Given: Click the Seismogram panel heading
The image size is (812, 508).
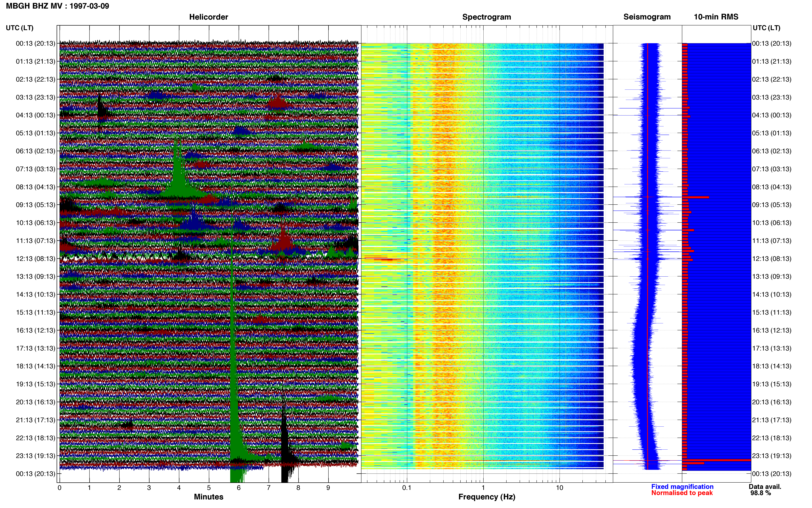Looking at the screenshot, I should click(647, 17).
